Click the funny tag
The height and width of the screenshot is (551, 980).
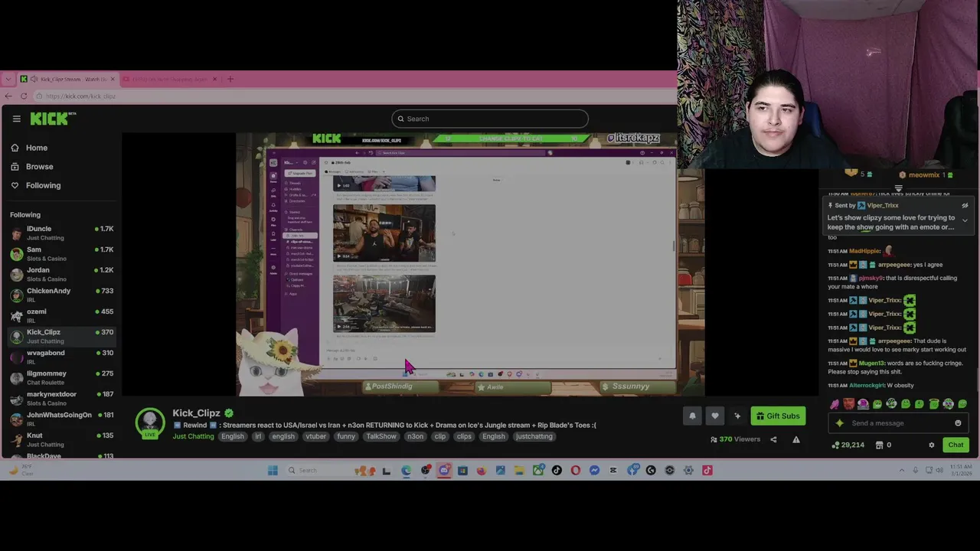(346, 436)
